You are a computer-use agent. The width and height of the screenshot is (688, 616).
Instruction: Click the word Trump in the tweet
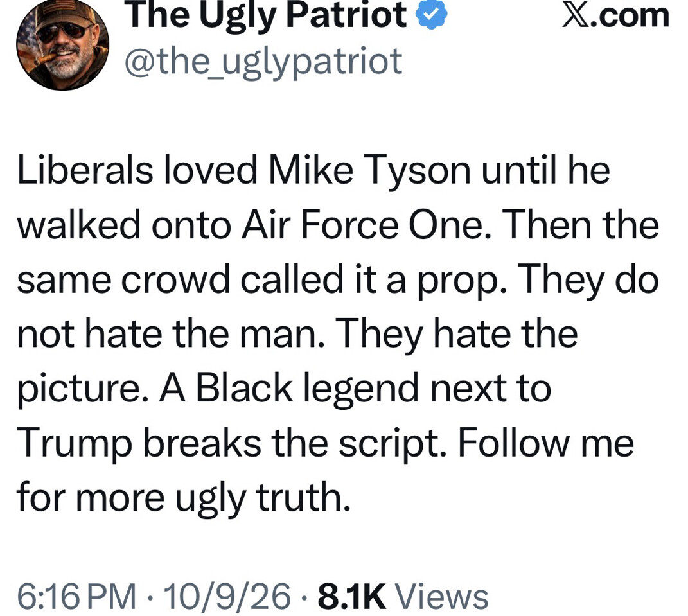click(x=74, y=444)
